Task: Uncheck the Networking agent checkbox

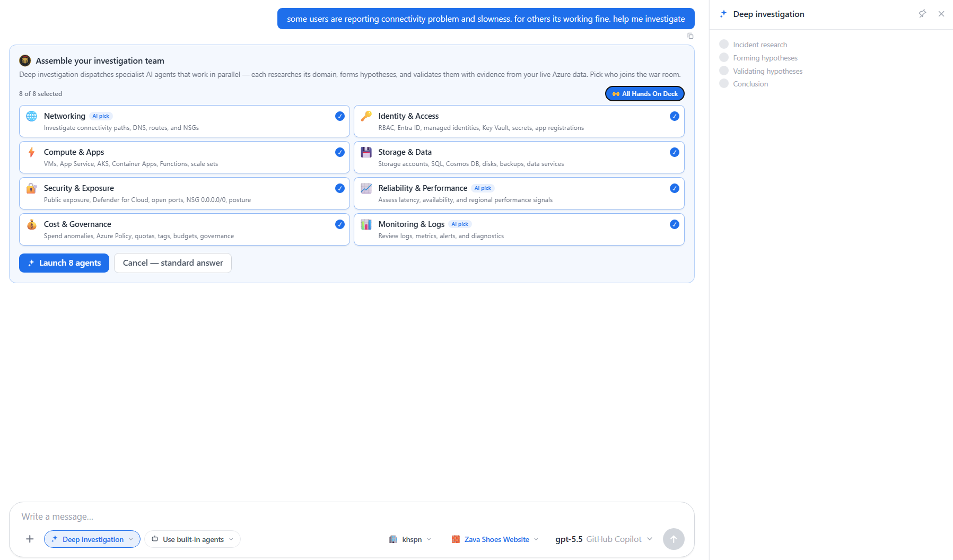Action: pos(340,116)
